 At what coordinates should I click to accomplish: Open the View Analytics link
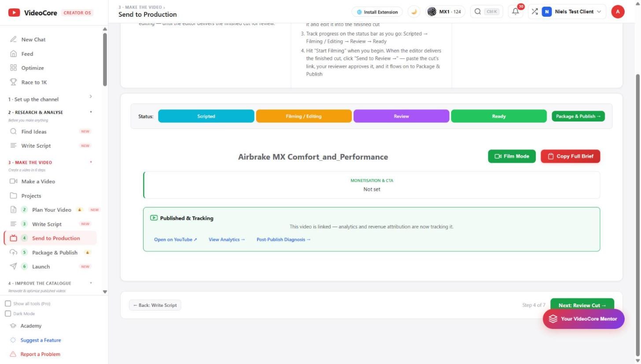tap(227, 239)
